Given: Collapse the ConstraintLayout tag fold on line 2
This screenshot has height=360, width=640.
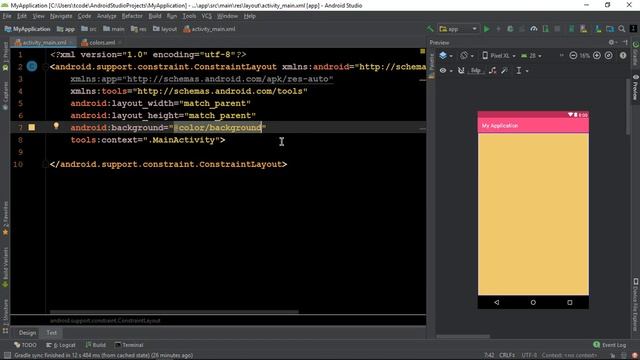Looking at the screenshot, I should 45,67.
